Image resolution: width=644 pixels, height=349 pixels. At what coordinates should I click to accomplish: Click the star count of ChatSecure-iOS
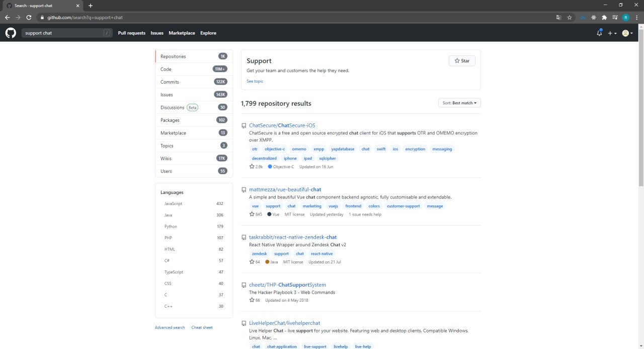tap(256, 167)
